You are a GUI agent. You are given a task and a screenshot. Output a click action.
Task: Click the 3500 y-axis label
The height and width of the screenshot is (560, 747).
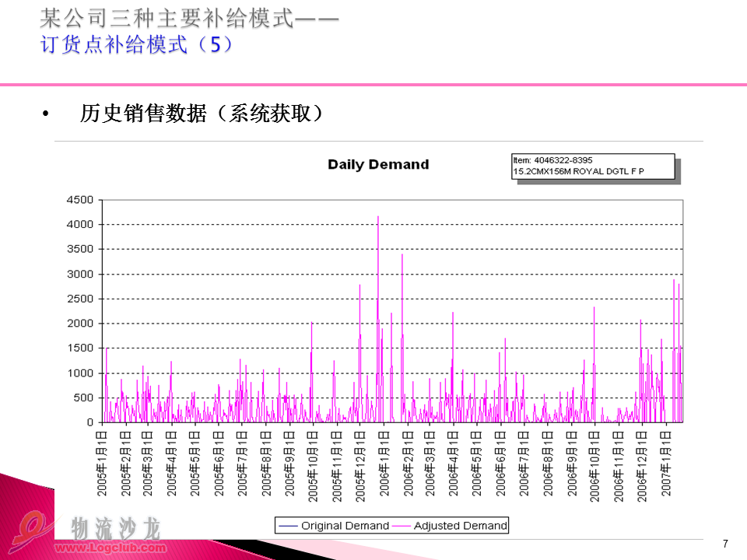point(80,249)
